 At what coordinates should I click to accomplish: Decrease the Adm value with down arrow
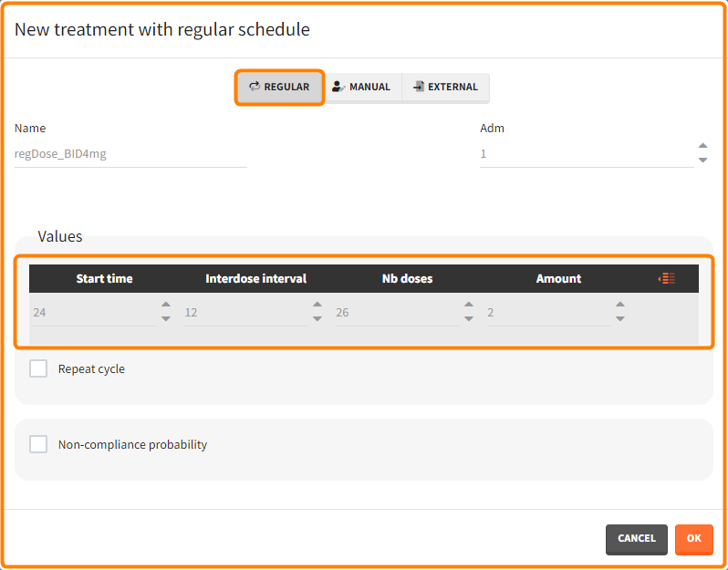(702, 161)
